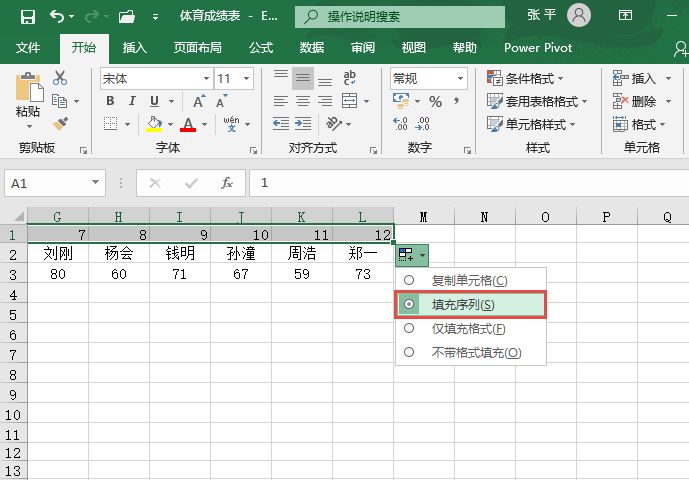This screenshot has width=689, height=480.
Task: Click the Cut scissors icon
Action: point(60,78)
